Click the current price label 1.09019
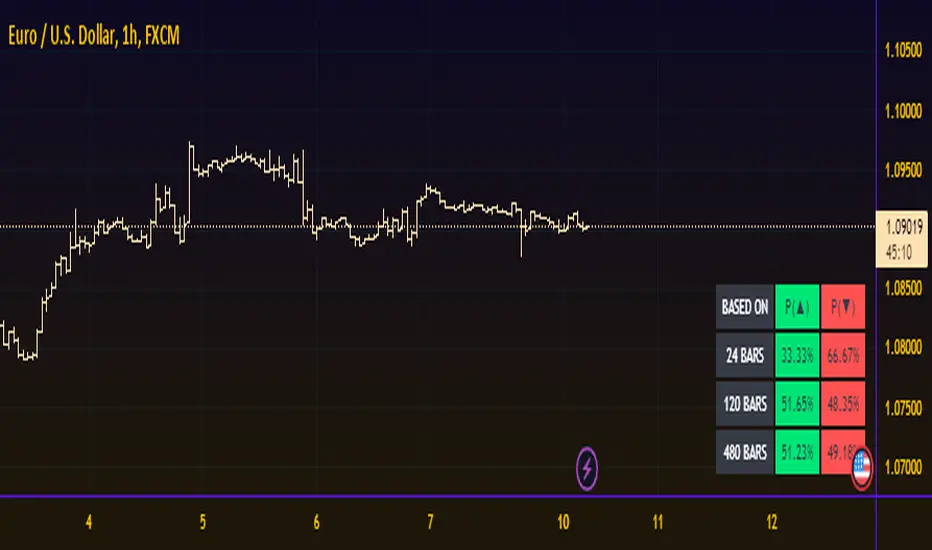Image resolution: width=932 pixels, height=550 pixels. click(x=903, y=227)
